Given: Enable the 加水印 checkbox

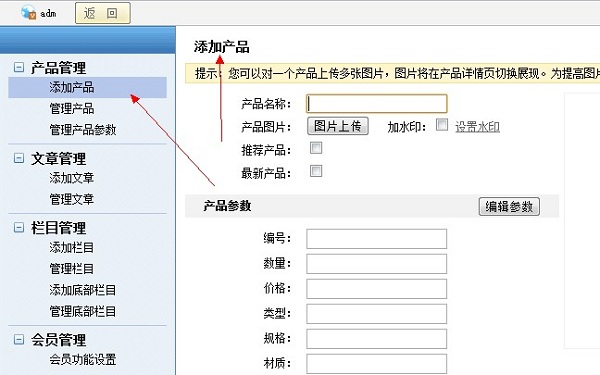Looking at the screenshot, I should pos(442,124).
